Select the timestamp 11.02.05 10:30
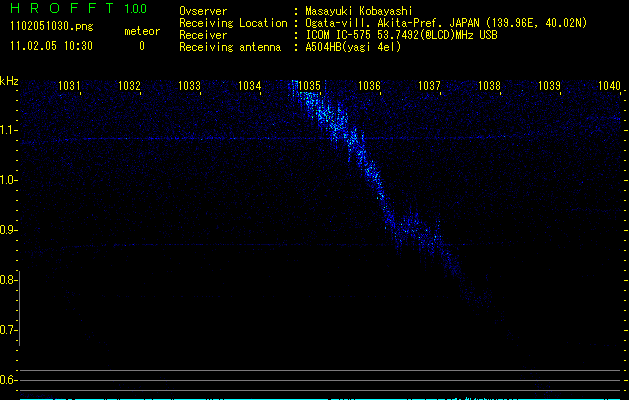Viewport: 629px width, 400px height. [x=51, y=46]
